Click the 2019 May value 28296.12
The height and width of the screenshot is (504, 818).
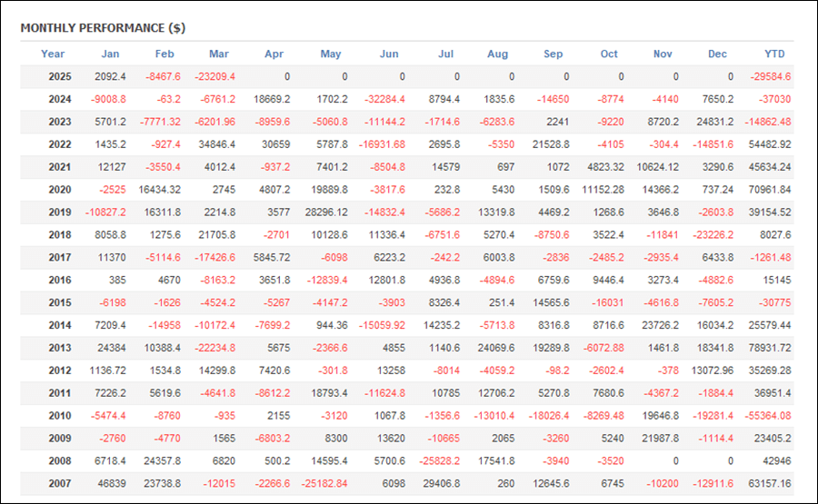tap(326, 212)
